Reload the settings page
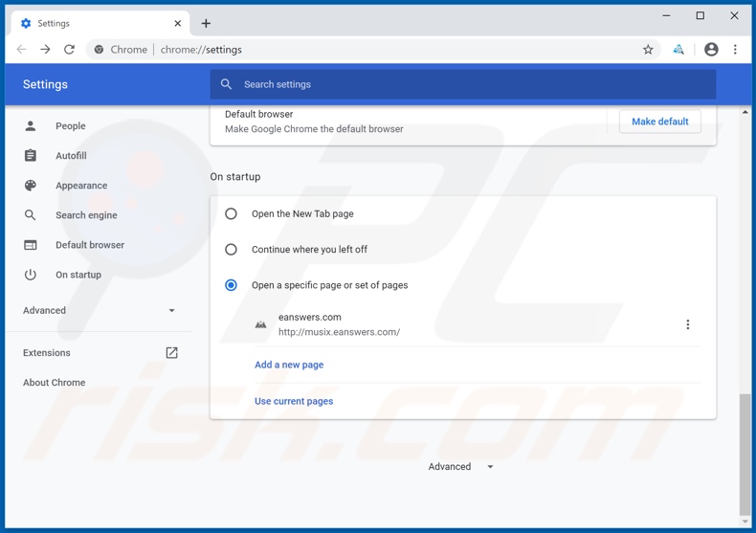This screenshot has width=756, height=533. tap(70, 49)
